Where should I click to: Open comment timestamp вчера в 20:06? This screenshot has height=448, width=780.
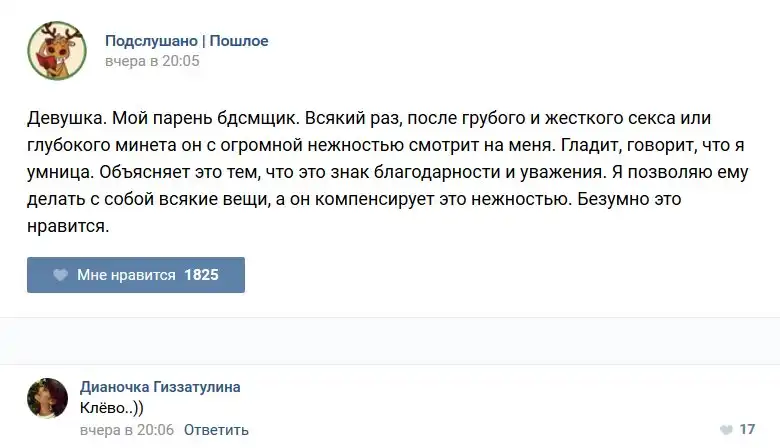point(127,430)
